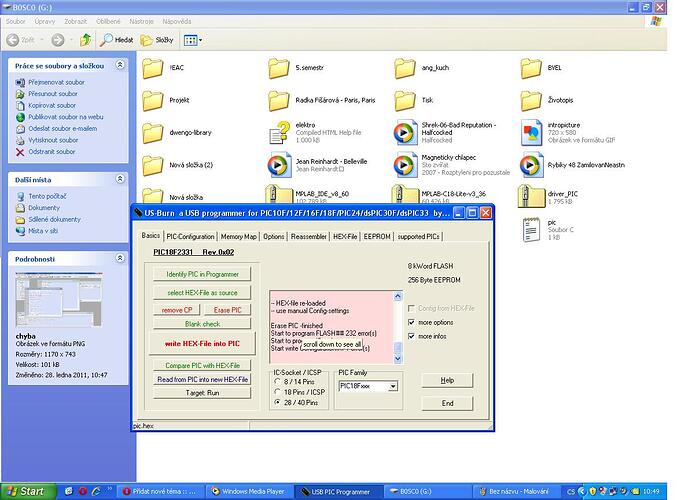Click Odstranit soubor link
The image size is (677, 500).
pyautogui.click(x=51, y=152)
